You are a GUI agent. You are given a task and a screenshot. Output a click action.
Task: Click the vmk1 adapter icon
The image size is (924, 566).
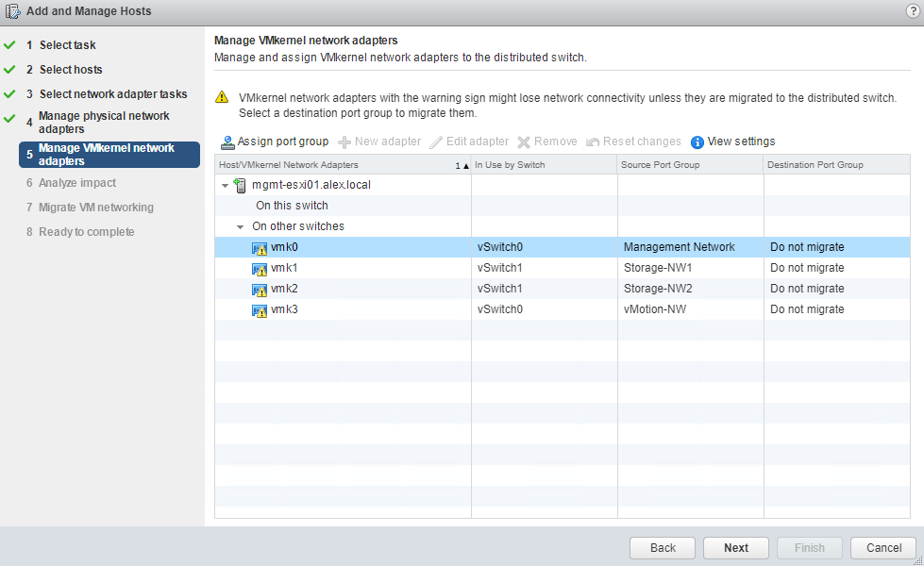tap(260, 269)
